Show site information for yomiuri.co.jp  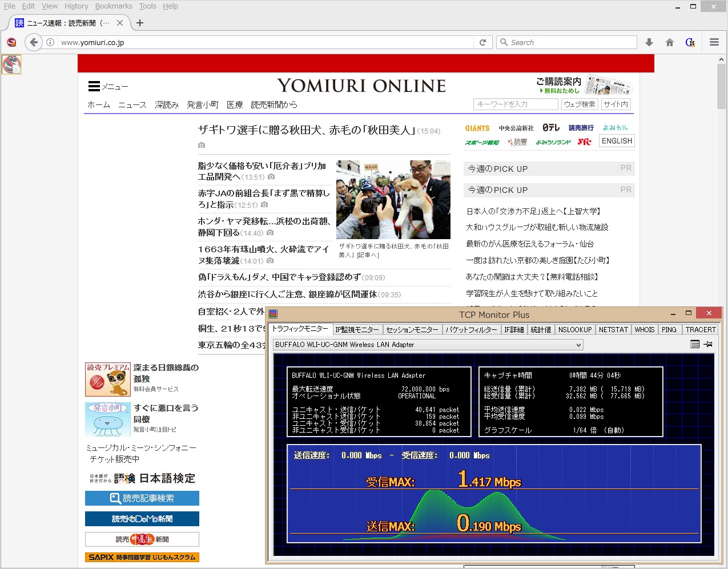pos(50,42)
